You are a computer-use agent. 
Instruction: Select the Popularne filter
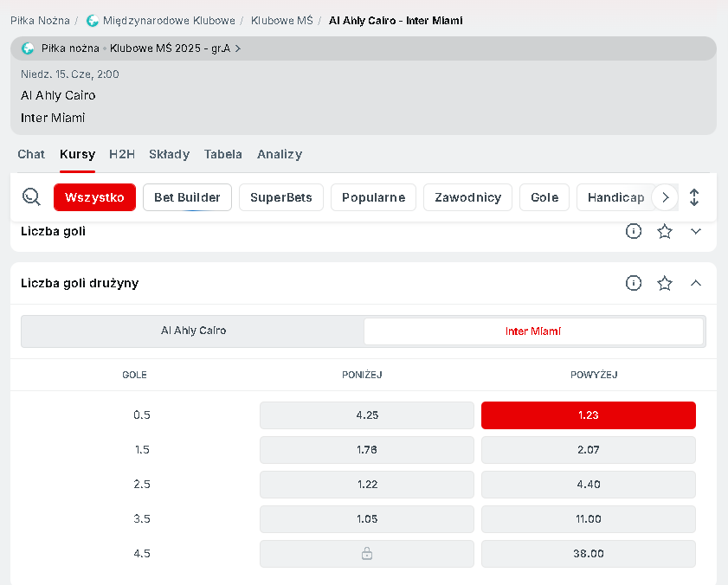click(373, 197)
